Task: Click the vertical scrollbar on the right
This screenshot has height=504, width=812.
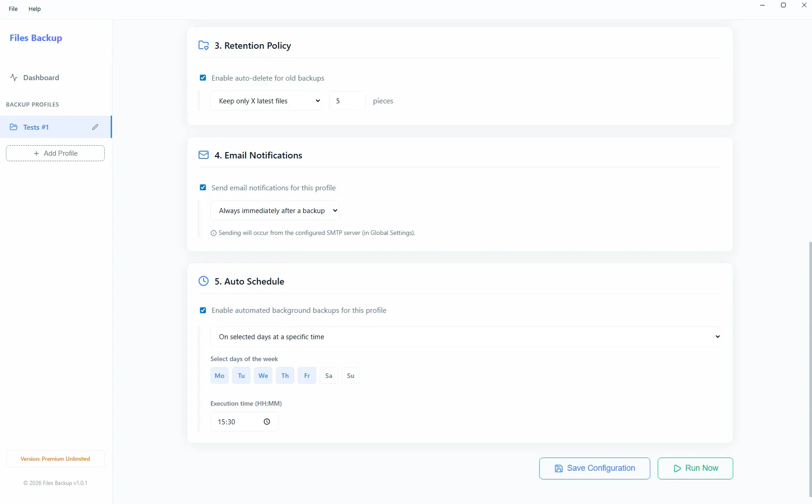Action: point(810,369)
